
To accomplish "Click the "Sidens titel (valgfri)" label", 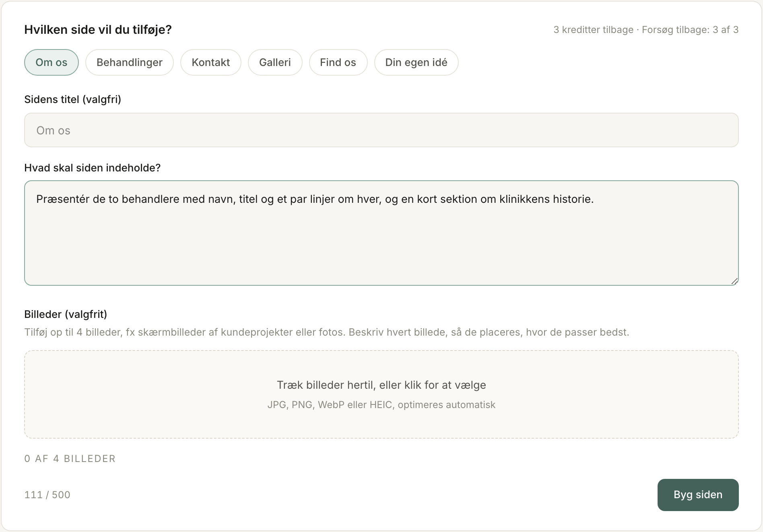I will [73, 99].
